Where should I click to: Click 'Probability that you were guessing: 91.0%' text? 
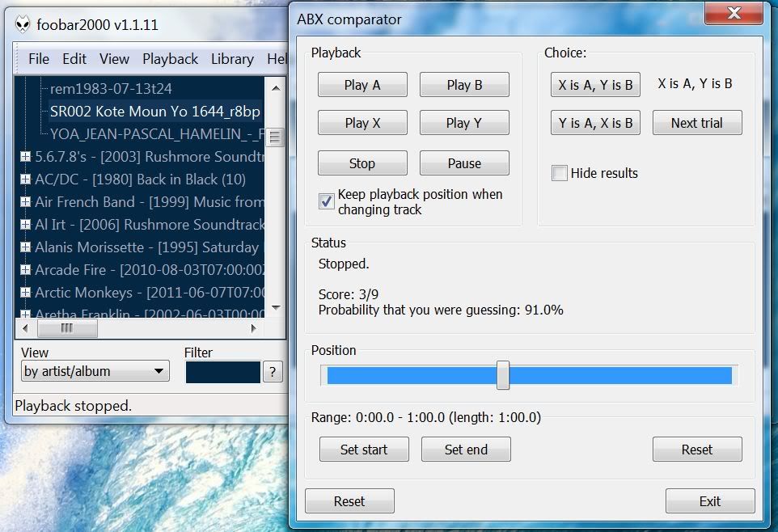441,310
